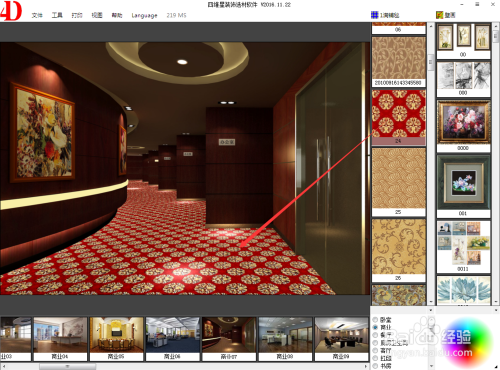Open the 工具 menu
The height and width of the screenshot is (370, 500).
(x=57, y=15)
